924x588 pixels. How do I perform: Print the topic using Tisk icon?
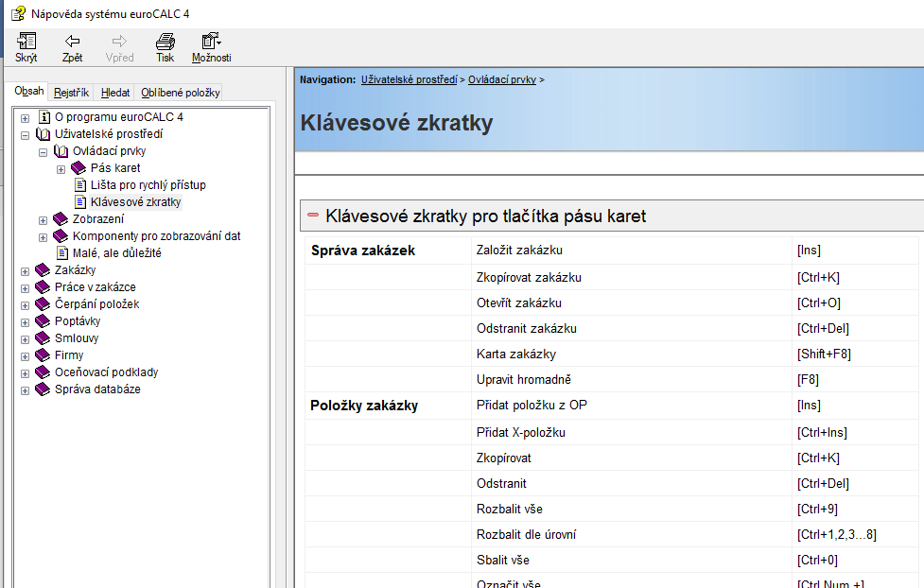pyautogui.click(x=165, y=42)
